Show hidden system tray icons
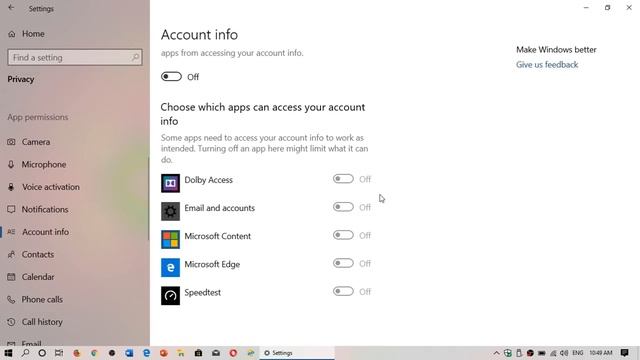The image size is (640, 360). point(496,353)
